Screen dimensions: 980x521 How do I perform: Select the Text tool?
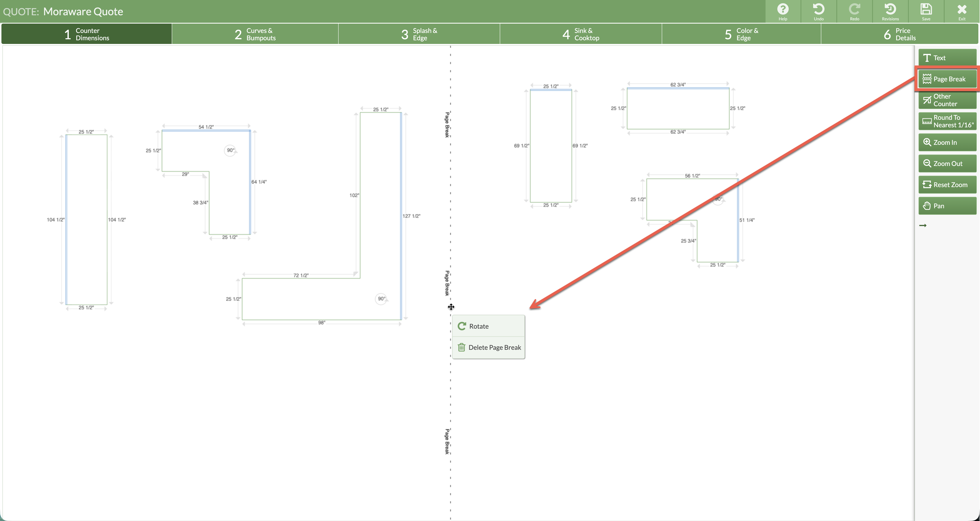tap(947, 58)
